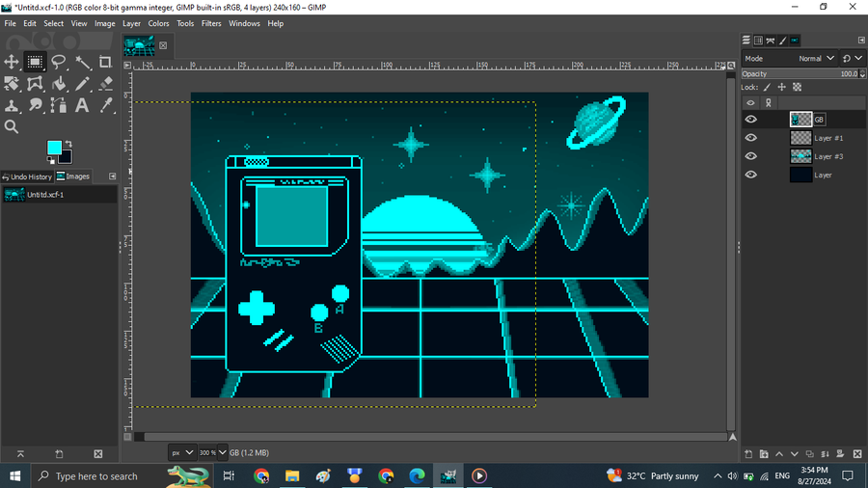Switch to the Images tab
The height and width of the screenshot is (488, 868).
73,176
